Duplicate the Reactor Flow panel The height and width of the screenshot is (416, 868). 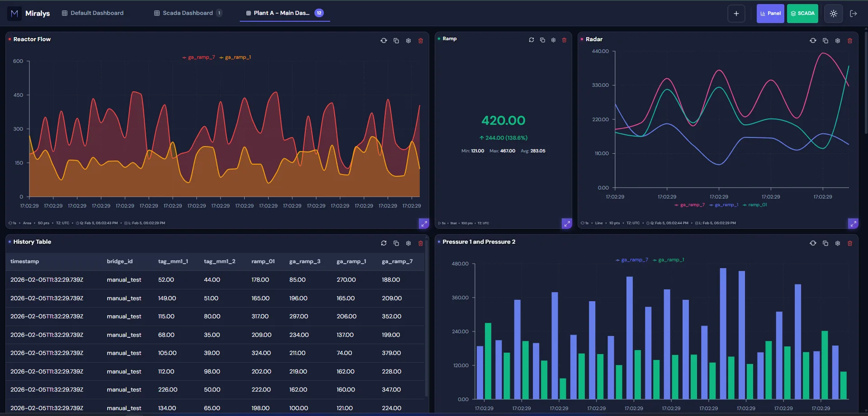click(x=396, y=41)
